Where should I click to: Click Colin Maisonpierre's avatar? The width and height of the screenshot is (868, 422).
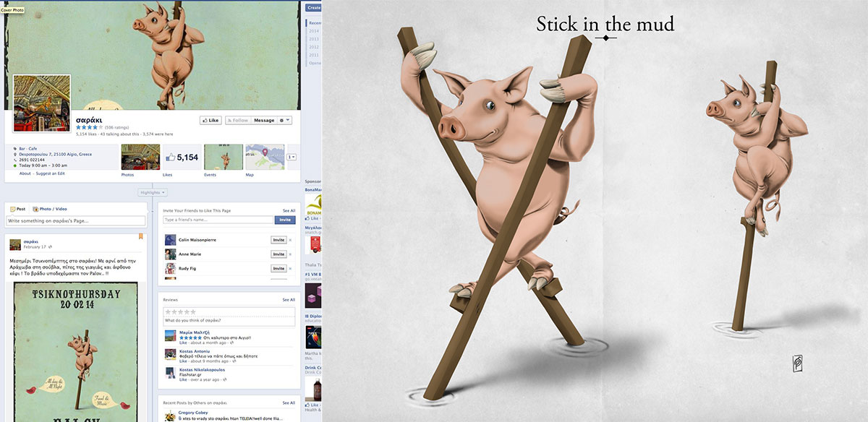(x=170, y=240)
